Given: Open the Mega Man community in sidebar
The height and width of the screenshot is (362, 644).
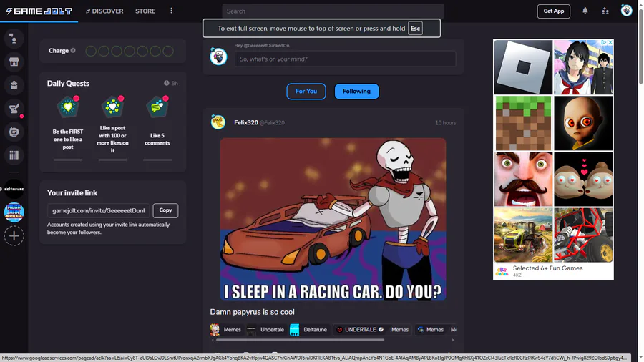Looking at the screenshot, I should click(x=14, y=212).
